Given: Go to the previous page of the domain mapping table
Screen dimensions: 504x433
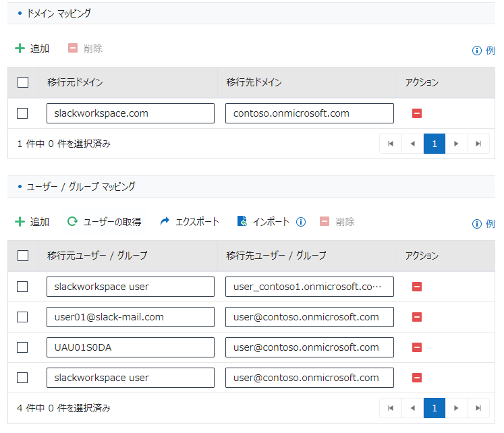Looking at the screenshot, I should coord(413,144).
